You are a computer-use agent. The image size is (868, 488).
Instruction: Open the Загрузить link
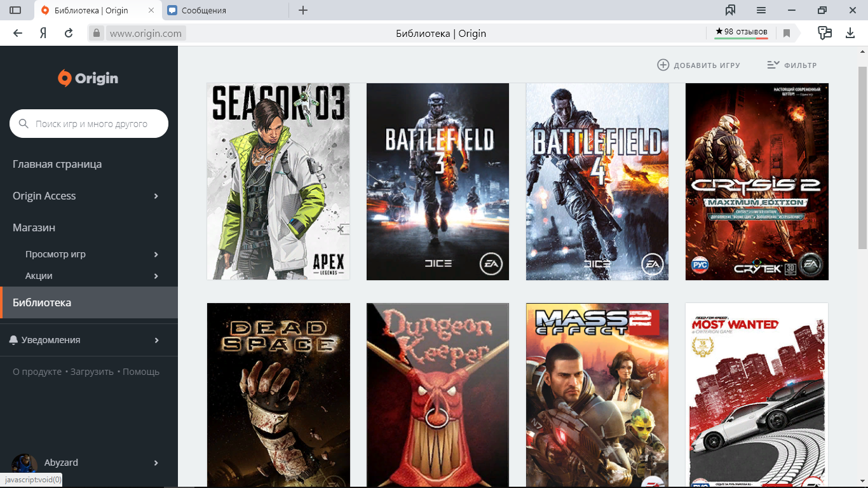[x=92, y=372]
